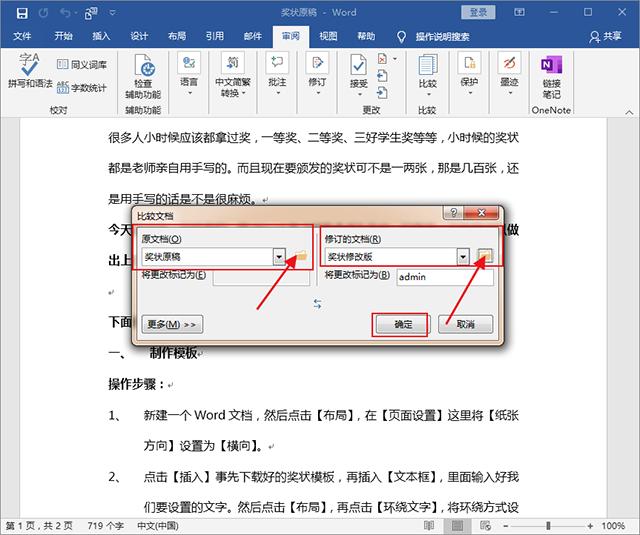The width and height of the screenshot is (640, 535).
Task: Expand the 修订的文档 dropdown arrow
Action: 463,257
